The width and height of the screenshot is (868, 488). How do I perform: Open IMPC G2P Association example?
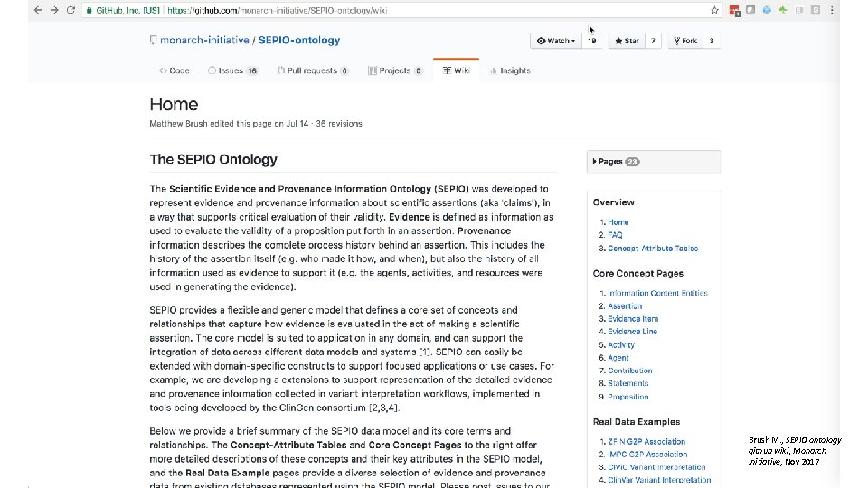pos(647,455)
